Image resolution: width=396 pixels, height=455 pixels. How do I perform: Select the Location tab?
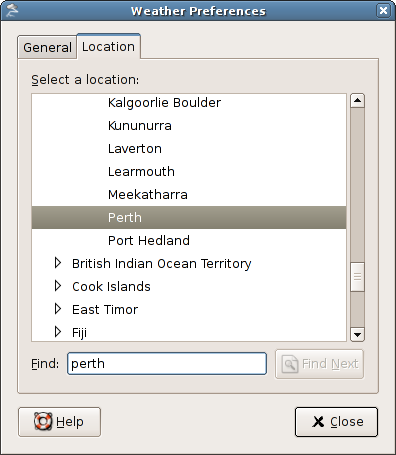point(109,46)
